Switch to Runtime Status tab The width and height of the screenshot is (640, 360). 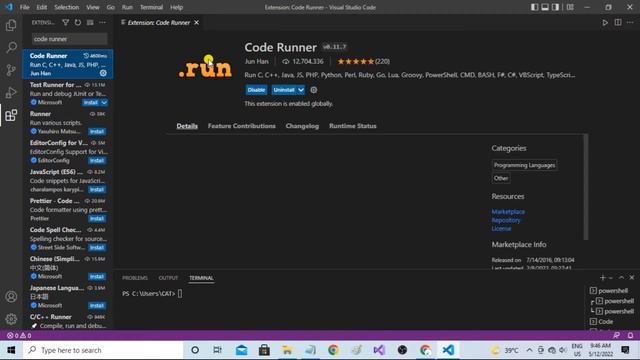353,126
